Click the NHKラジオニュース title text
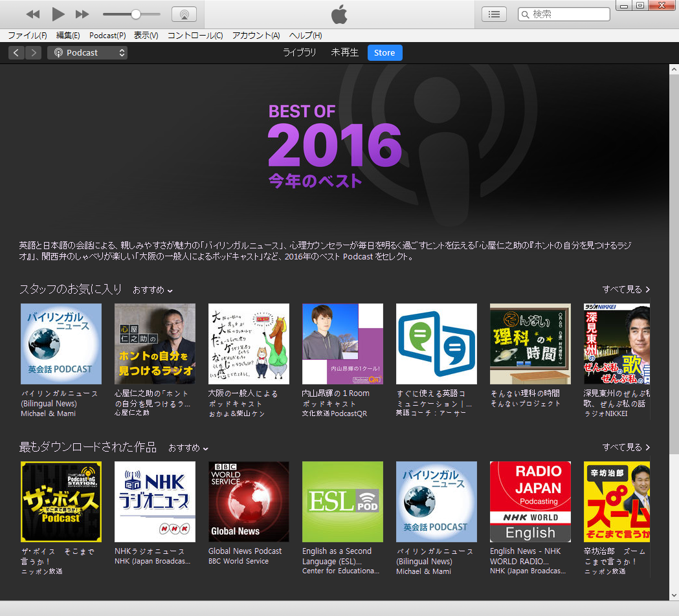This screenshot has width=679, height=616. (x=150, y=551)
